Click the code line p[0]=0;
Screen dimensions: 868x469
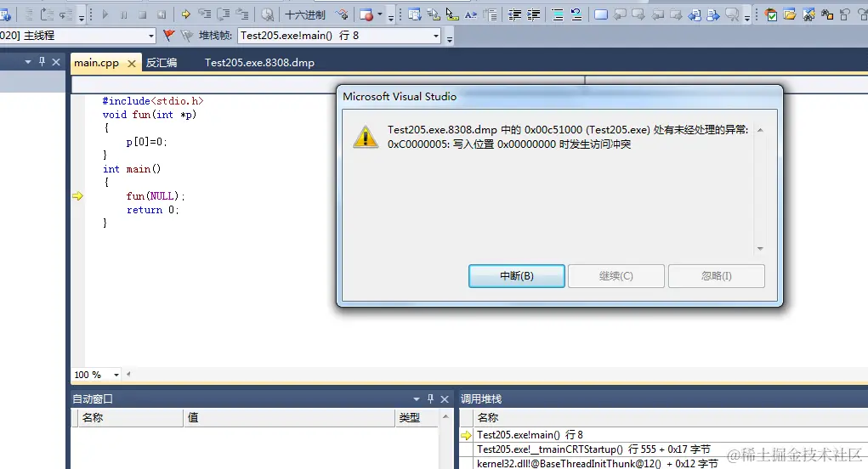[146, 142]
